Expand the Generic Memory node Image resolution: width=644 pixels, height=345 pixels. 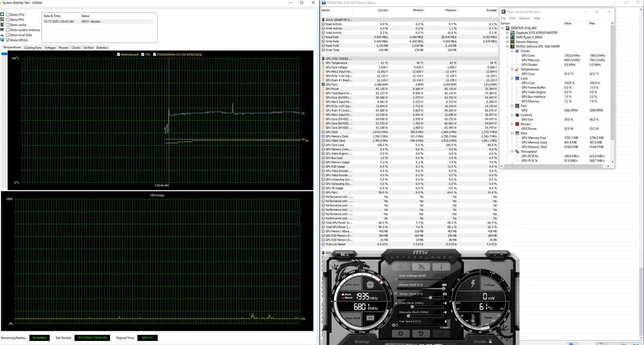[x=507, y=42]
